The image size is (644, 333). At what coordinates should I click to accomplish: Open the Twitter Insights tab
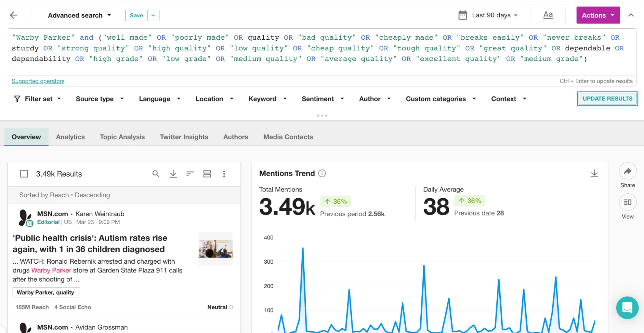(184, 137)
